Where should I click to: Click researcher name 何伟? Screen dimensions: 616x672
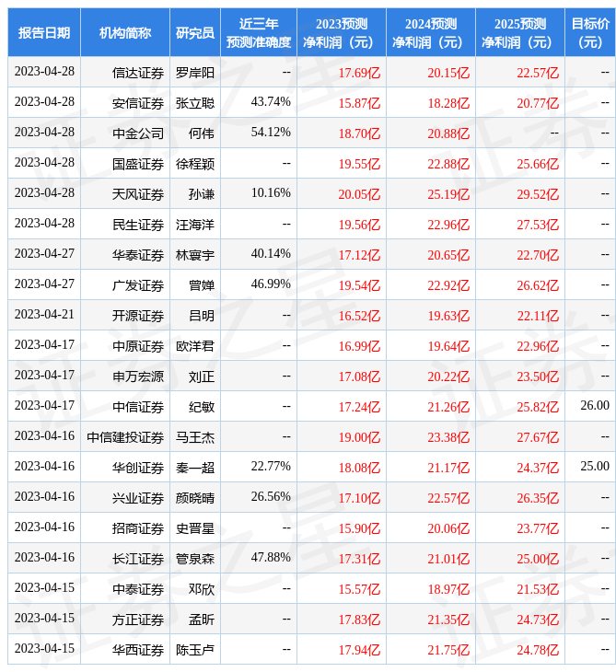[x=202, y=133]
